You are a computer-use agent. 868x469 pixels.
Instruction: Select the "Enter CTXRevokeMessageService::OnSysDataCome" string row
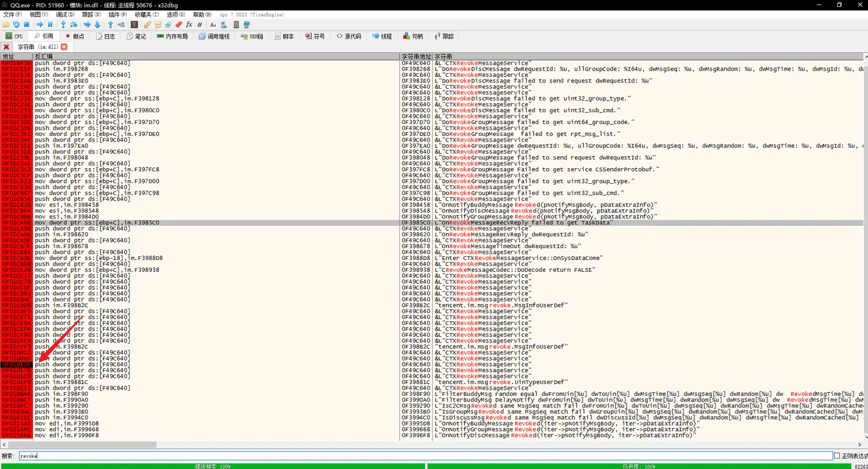(432, 258)
